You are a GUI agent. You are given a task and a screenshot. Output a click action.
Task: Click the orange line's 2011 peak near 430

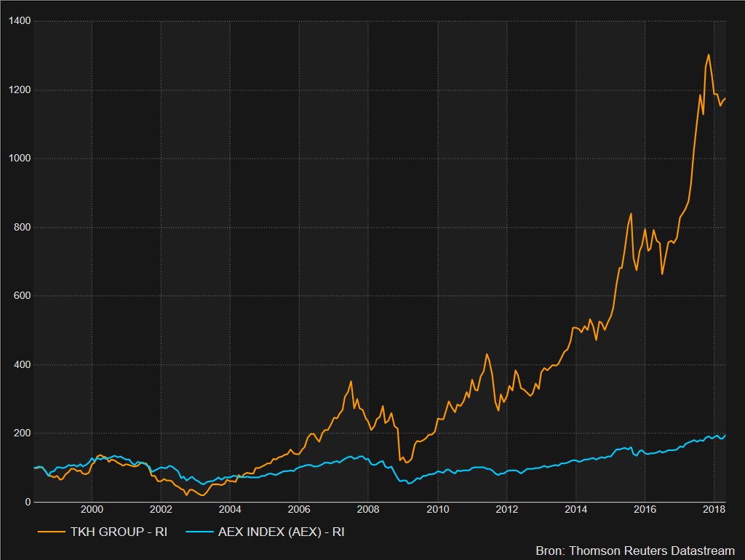(487, 354)
